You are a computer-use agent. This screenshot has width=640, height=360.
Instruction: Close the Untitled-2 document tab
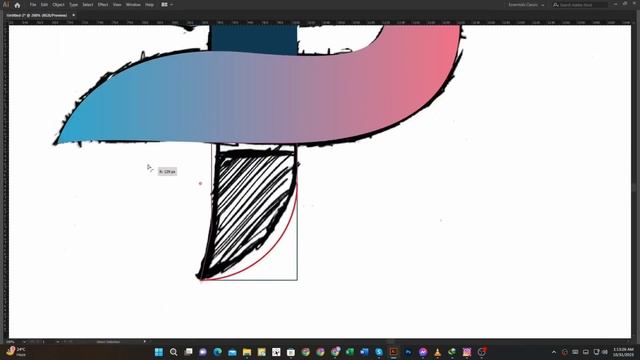[x=73, y=15]
